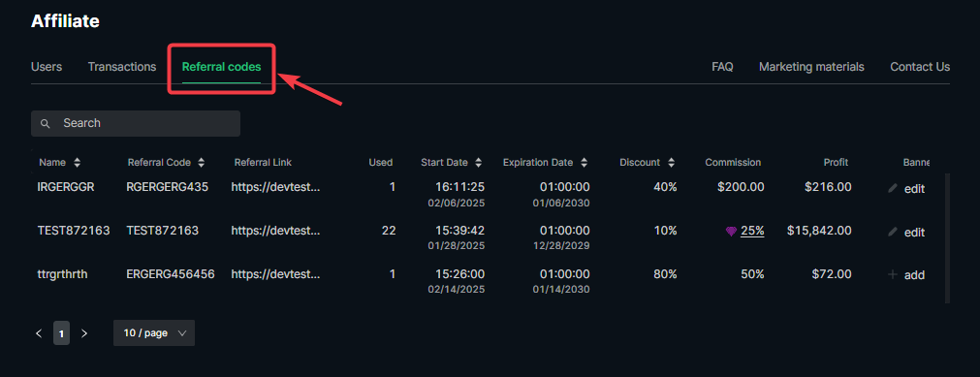980x377 pixels.
Task: Click the search magnifier icon
Action: point(45,124)
